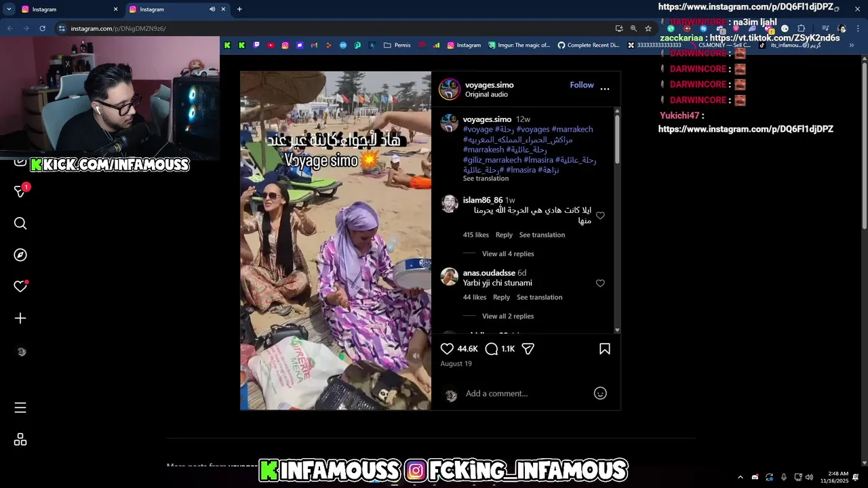Follow voyages.simo
The height and width of the screenshot is (488, 868).
click(582, 85)
